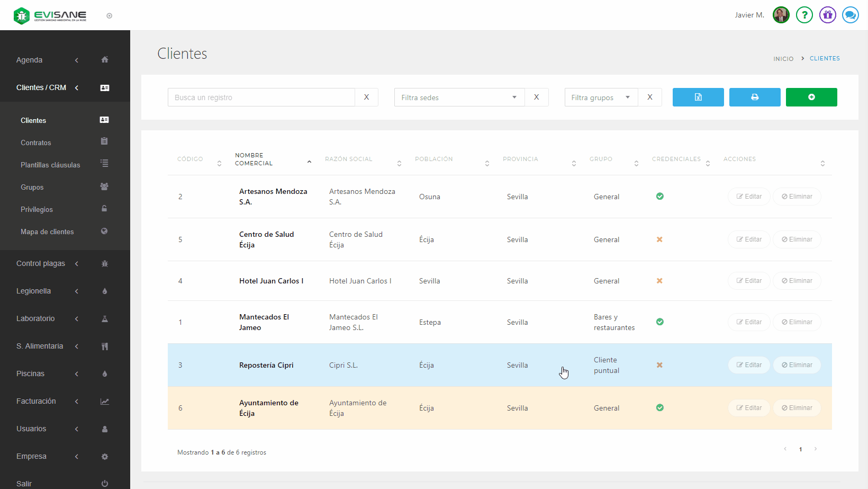Click the green add client button

[x=811, y=97]
